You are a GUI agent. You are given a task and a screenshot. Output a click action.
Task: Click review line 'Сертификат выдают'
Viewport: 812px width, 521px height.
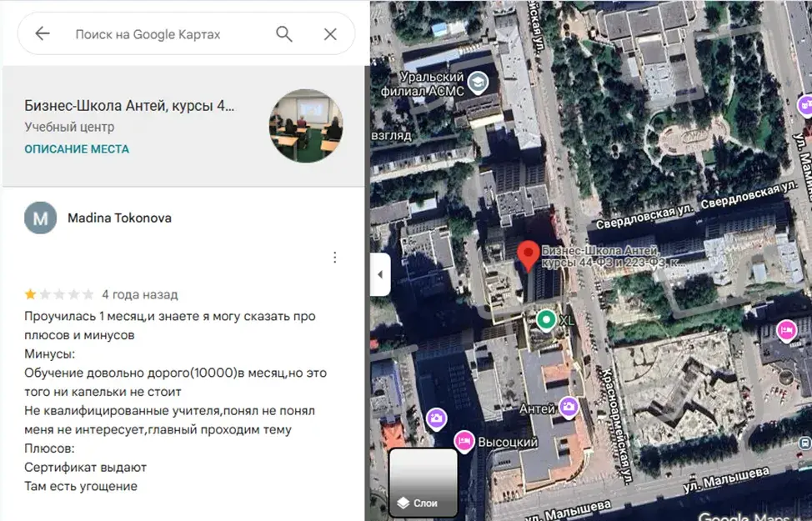[85, 467]
